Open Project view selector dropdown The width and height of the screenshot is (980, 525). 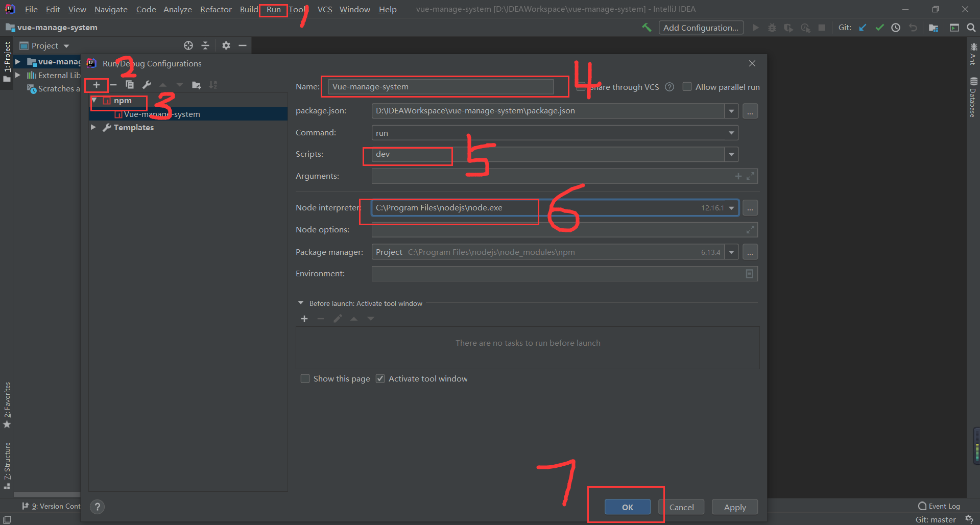(x=44, y=45)
